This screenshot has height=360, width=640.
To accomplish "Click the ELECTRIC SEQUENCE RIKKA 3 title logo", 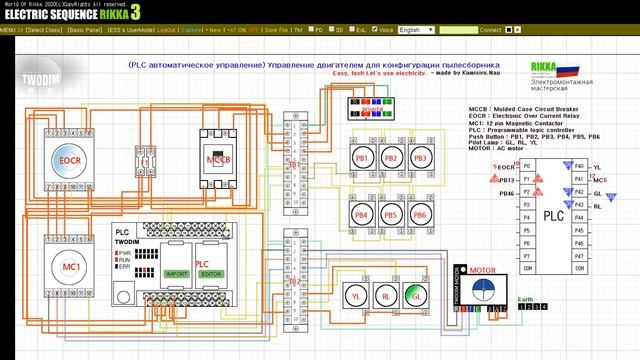I will click(x=72, y=14).
